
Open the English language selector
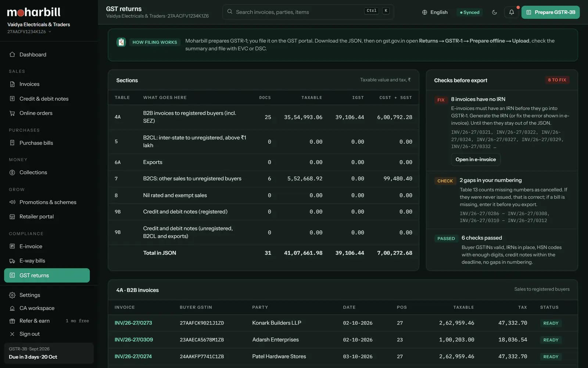[435, 12]
